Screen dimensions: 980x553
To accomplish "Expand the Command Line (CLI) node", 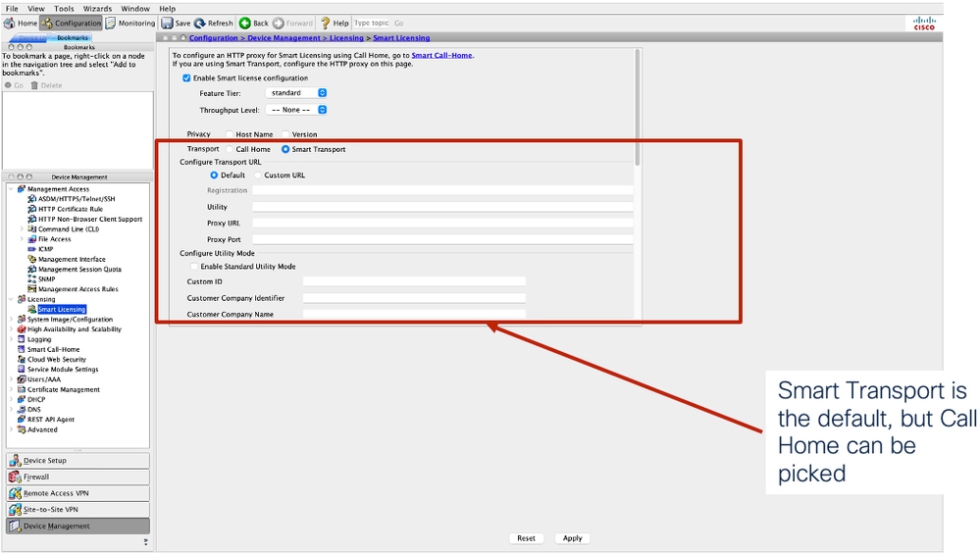I will click(22, 228).
